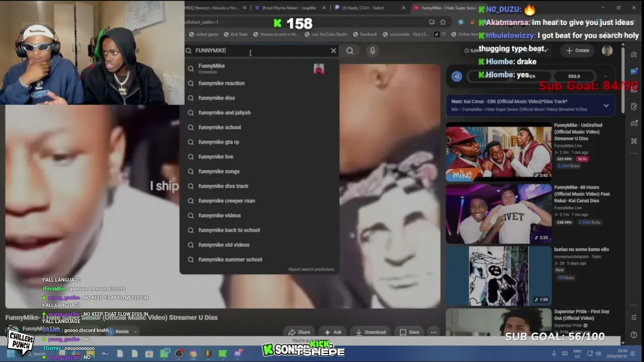Choose the FunnyMike Comedian suggestion

click(x=259, y=68)
